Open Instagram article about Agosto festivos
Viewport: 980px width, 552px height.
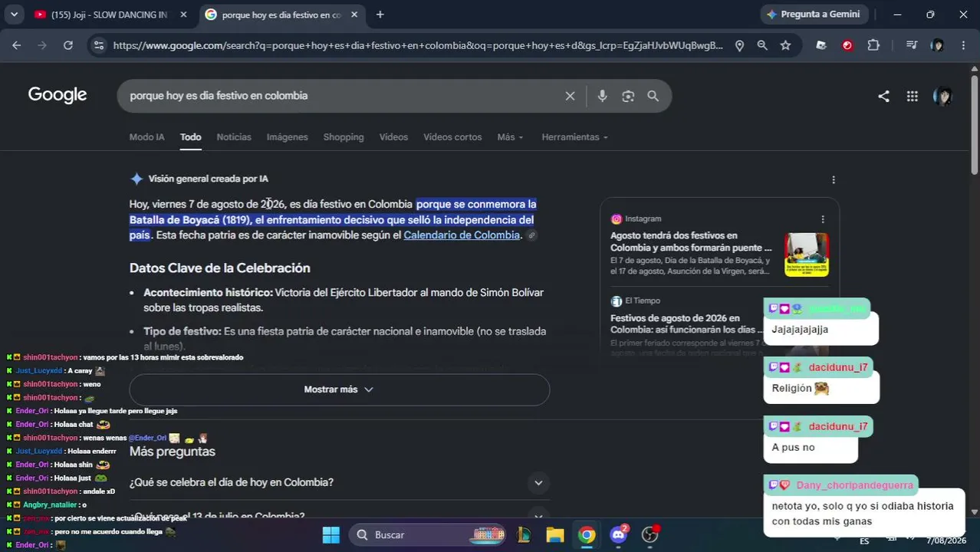pyautogui.click(x=691, y=242)
